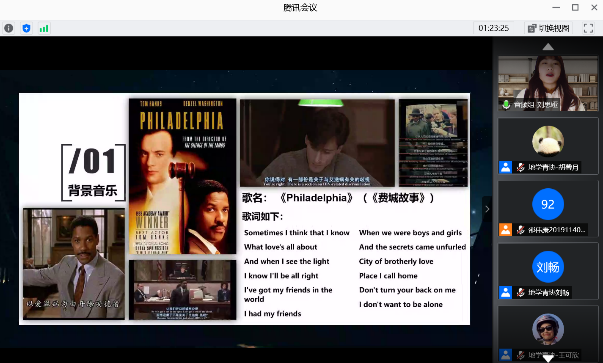Image resolution: width=603 pixels, height=363 pixels.
Task: Show previous participants with up arrow
Action: [548, 47]
